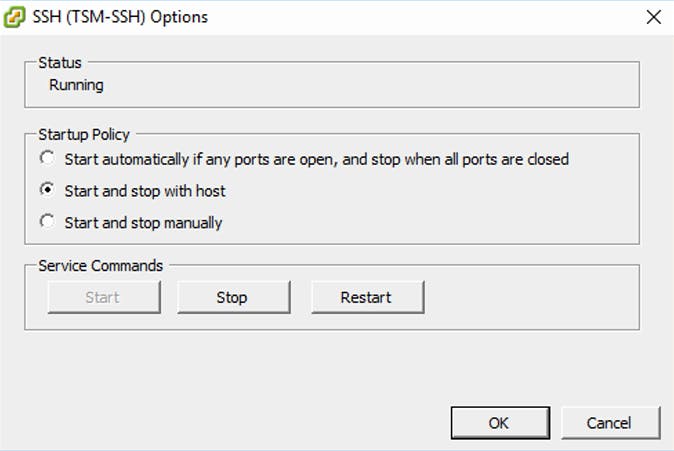This screenshot has height=451, width=674.
Task: Click the 'SSH (TSM-SSH) Options' title text
Action: [x=120, y=17]
